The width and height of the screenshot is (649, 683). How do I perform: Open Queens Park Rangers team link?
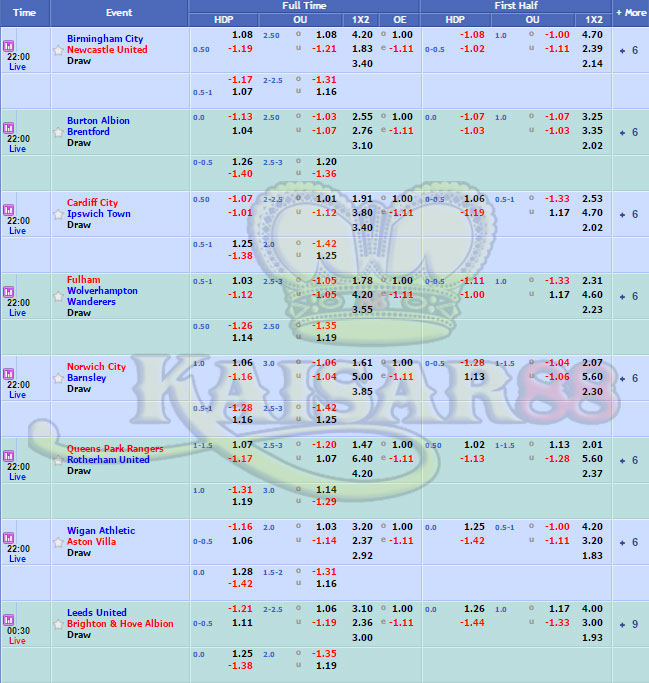[x=115, y=448]
